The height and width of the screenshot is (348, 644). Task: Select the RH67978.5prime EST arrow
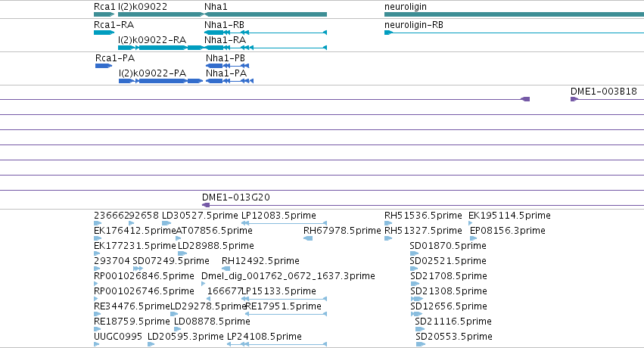[308, 238]
